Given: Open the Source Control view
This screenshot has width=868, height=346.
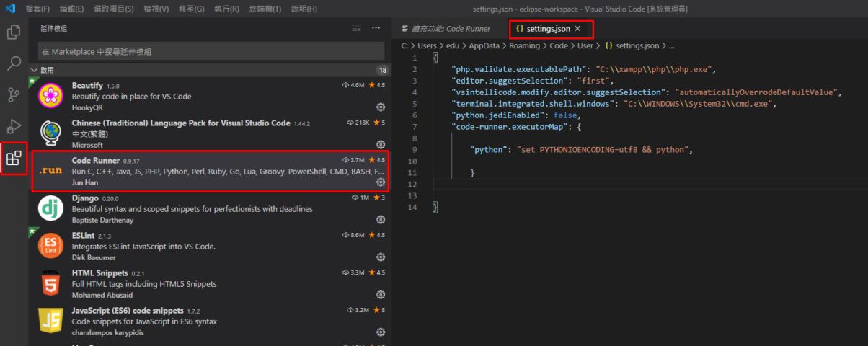Looking at the screenshot, I should 14,95.
